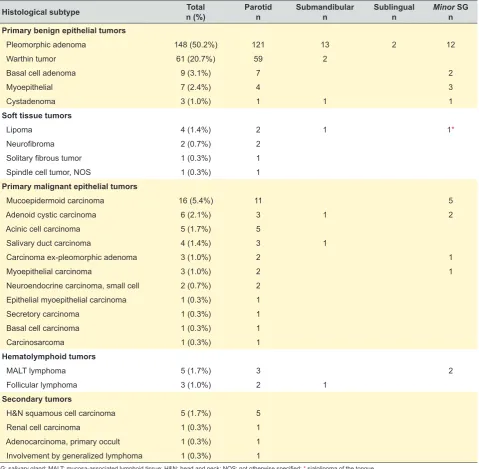This screenshot has height=469, width=479.
Task: Click the 'Minor SG' column header
Action: pos(451,12)
